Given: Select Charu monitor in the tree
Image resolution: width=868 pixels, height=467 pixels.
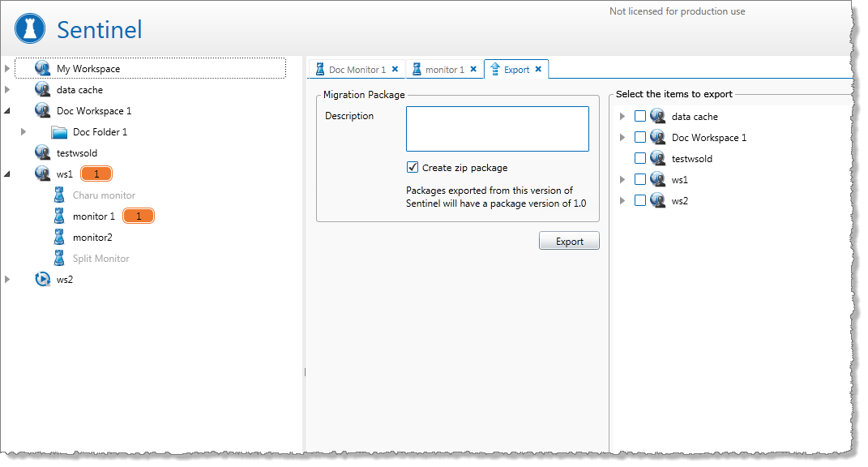Looking at the screenshot, I should point(104,195).
